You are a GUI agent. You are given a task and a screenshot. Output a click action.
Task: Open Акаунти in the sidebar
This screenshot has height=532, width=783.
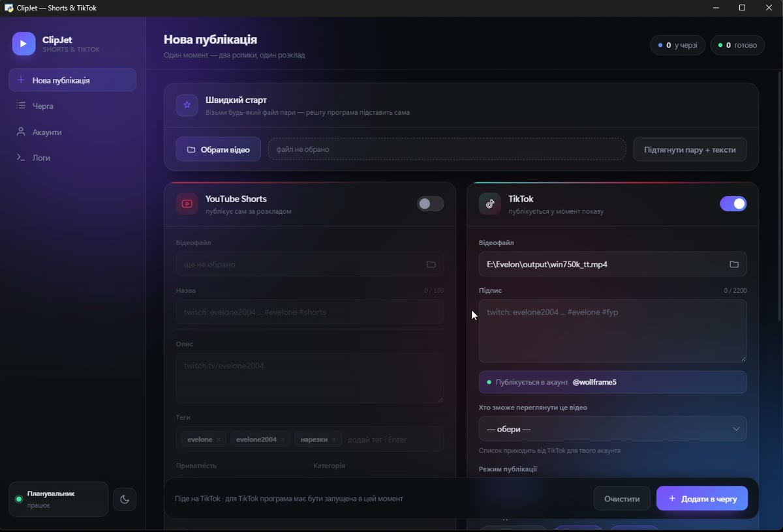pos(72,132)
